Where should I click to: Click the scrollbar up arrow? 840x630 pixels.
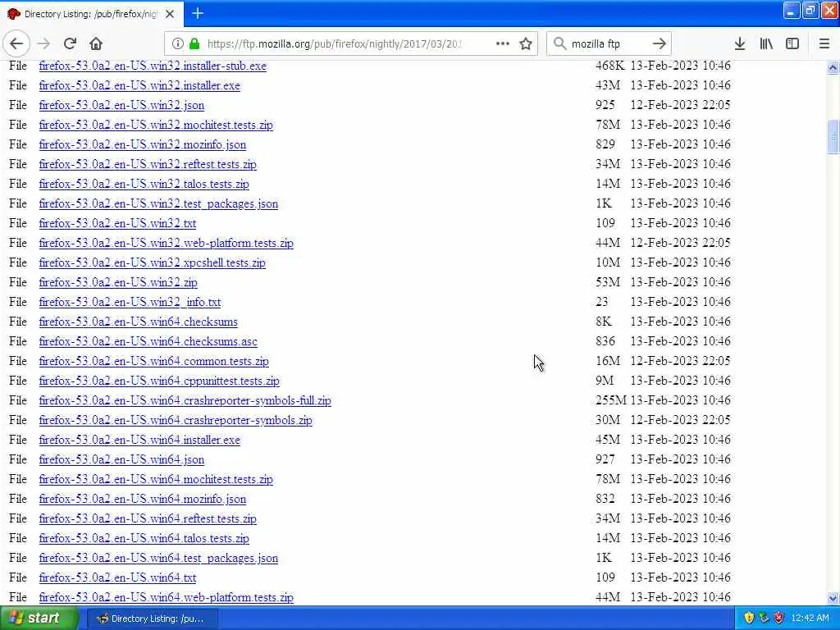[x=833, y=67]
